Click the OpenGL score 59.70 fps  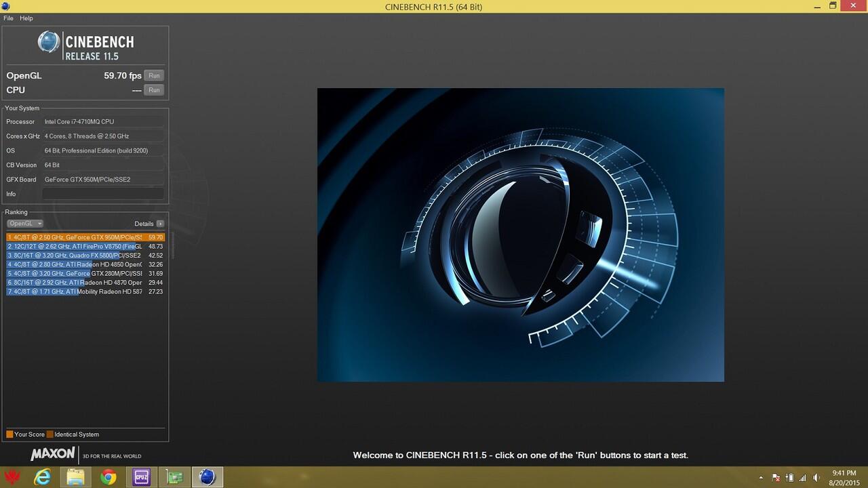pyautogui.click(x=123, y=76)
